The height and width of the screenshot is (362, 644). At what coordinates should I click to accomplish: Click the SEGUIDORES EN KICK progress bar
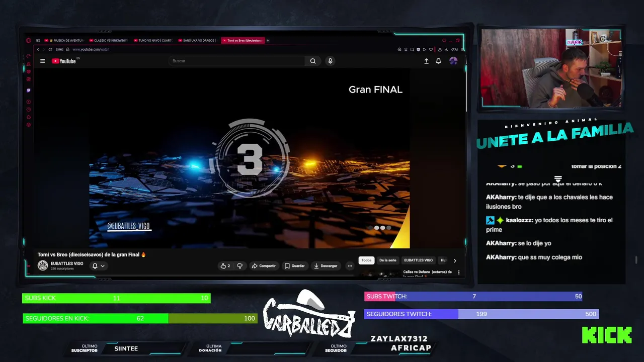pyautogui.click(x=140, y=318)
